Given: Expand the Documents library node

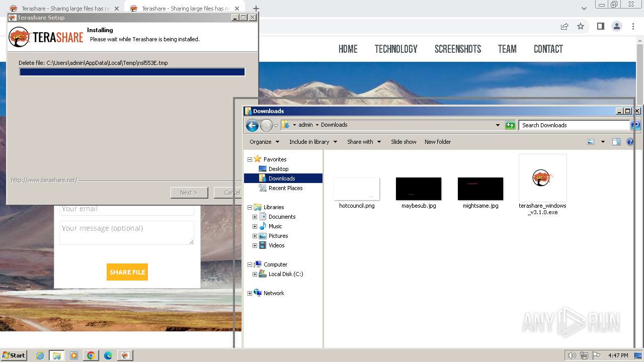Looking at the screenshot, I should (255, 217).
